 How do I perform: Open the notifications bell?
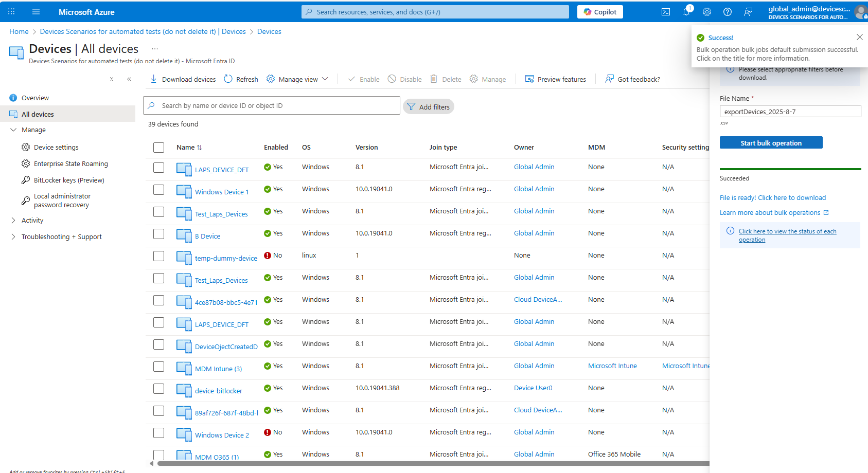(x=686, y=12)
